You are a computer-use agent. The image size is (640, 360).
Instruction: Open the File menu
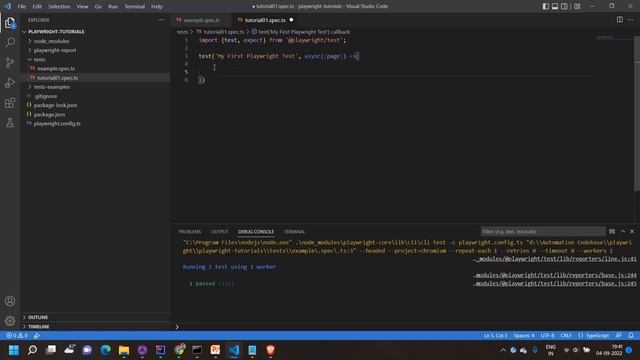pyautogui.click(x=22, y=7)
